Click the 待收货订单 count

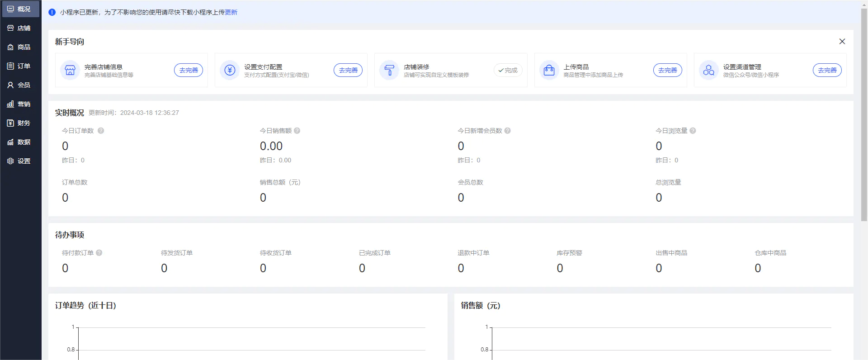pos(263,268)
